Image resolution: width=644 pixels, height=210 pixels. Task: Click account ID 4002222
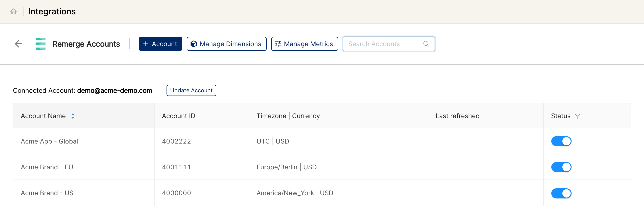pyautogui.click(x=176, y=141)
